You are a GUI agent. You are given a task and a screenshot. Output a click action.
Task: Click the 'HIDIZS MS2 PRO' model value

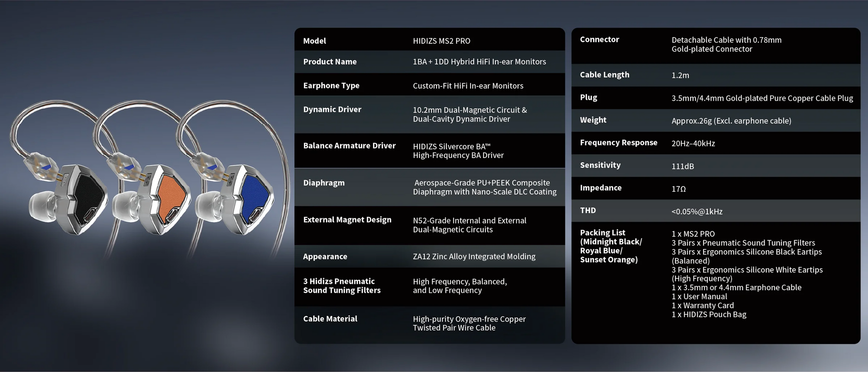[x=441, y=41]
